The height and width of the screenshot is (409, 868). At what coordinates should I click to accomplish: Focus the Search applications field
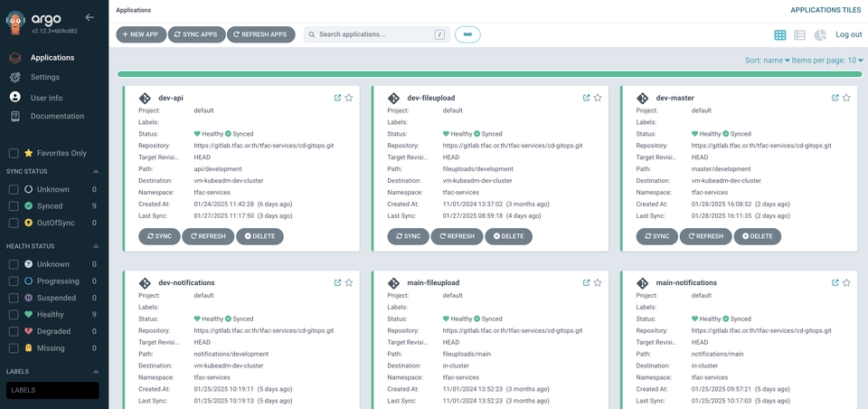pyautogui.click(x=376, y=34)
